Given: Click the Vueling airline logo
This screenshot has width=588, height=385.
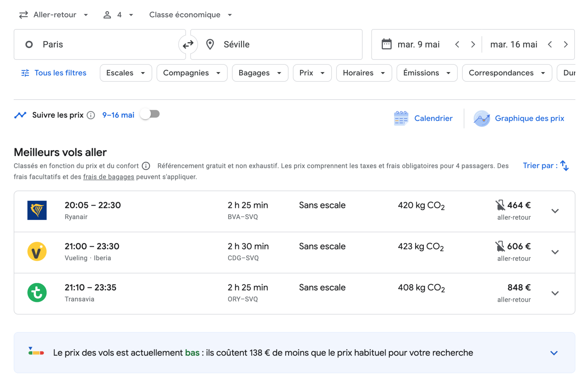Looking at the screenshot, I should [37, 251].
